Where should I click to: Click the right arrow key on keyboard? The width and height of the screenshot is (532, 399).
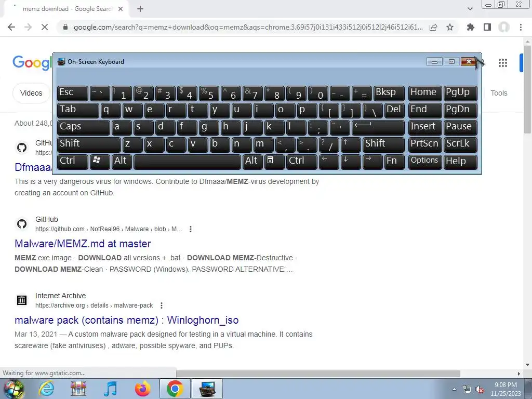click(x=372, y=162)
